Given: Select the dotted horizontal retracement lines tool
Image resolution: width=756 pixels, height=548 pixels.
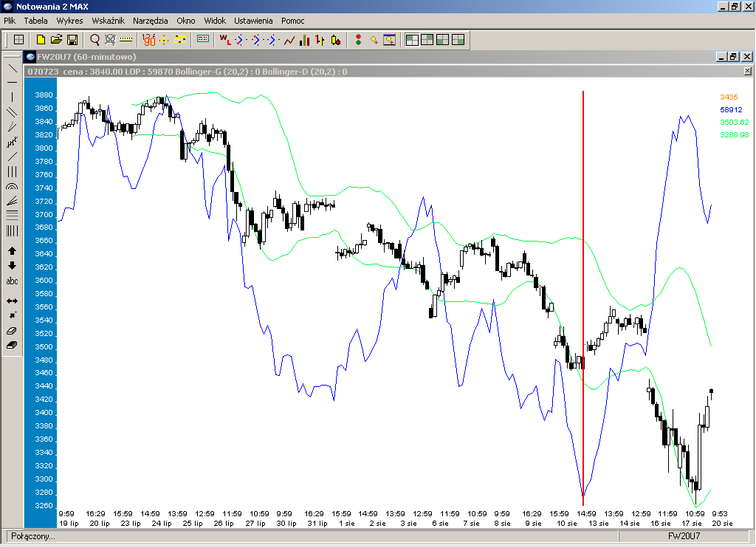Looking at the screenshot, I should point(12,216).
